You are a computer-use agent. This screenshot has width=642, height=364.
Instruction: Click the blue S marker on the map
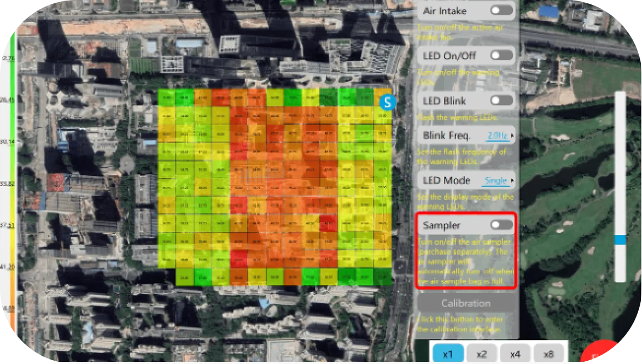387,102
